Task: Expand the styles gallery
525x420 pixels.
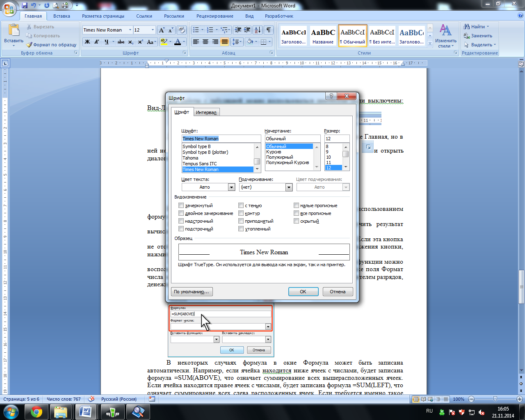Action: (x=430, y=43)
